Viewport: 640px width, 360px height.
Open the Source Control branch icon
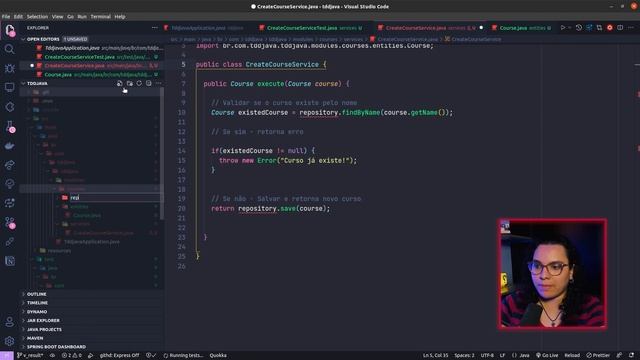coord(9,222)
